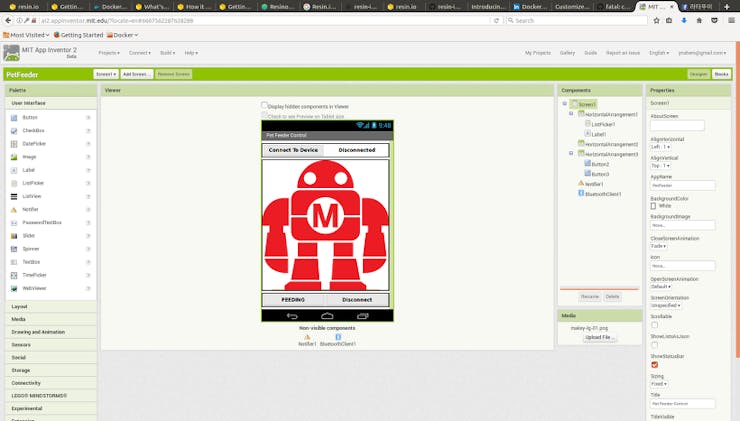Expand the Layout palette section
This screenshot has height=421, width=740.
click(x=51, y=307)
